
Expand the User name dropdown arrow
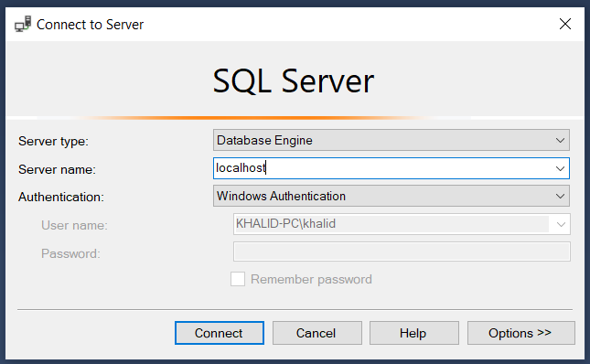[x=561, y=224]
